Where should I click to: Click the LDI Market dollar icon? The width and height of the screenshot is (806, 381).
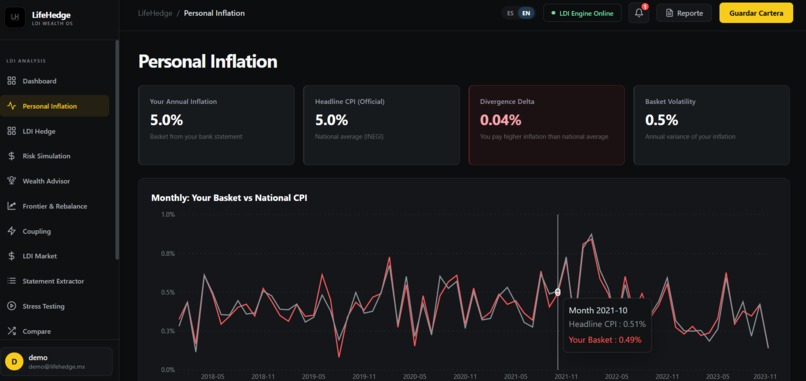[11, 256]
